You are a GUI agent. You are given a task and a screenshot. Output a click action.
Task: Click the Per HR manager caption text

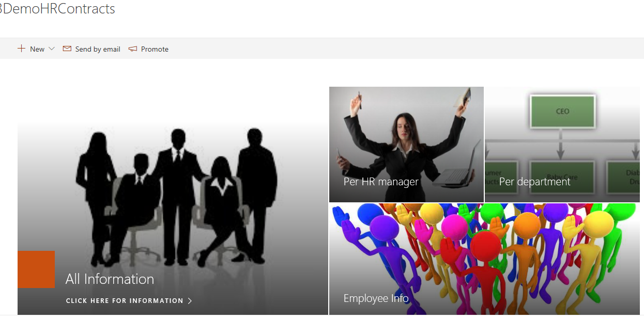pos(381,182)
